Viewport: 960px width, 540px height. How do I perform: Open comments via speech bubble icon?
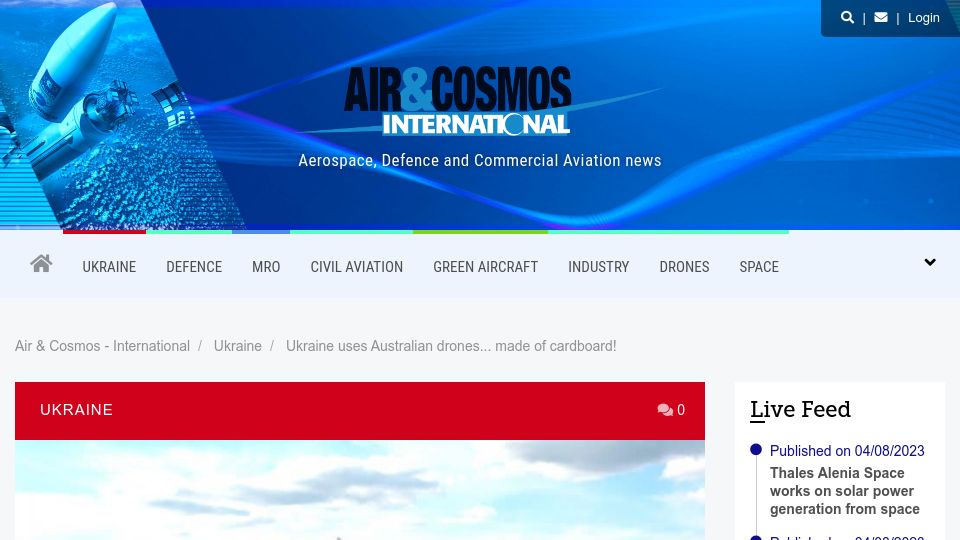point(665,410)
